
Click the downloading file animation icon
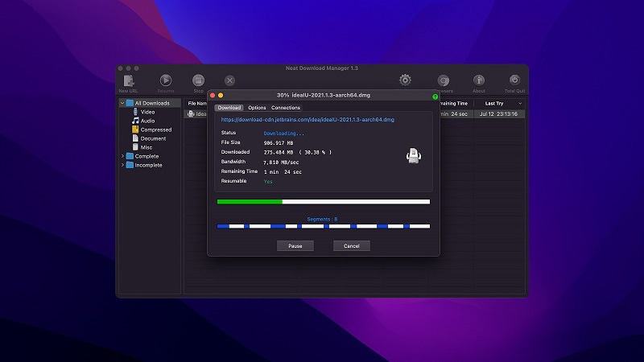(x=414, y=155)
